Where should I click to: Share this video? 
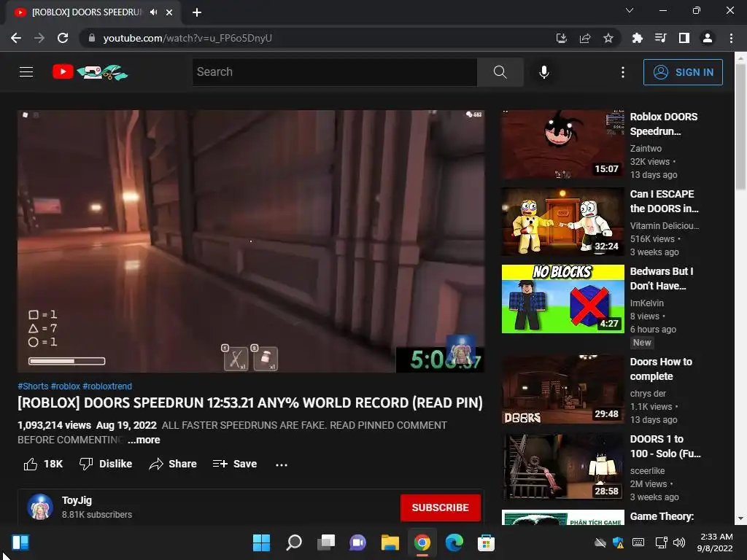pyautogui.click(x=173, y=464)
